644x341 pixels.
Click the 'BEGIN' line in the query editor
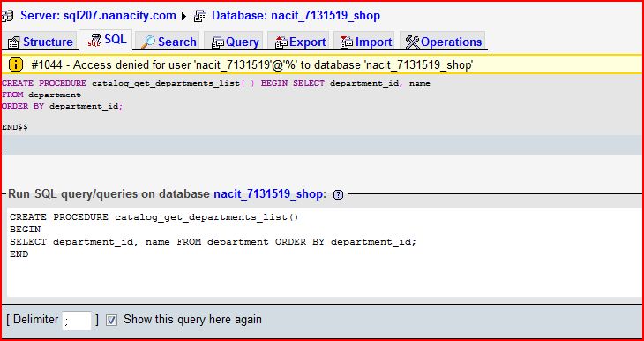coord(25,230)
